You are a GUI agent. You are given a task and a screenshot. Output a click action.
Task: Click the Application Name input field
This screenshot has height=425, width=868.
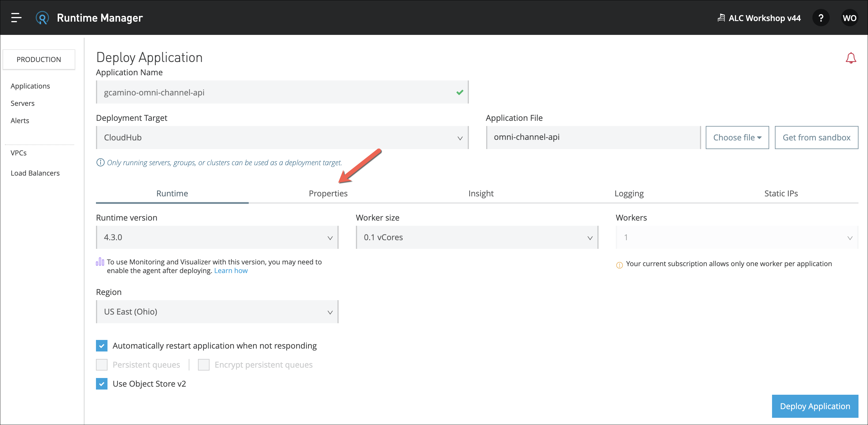click(282, 92)
